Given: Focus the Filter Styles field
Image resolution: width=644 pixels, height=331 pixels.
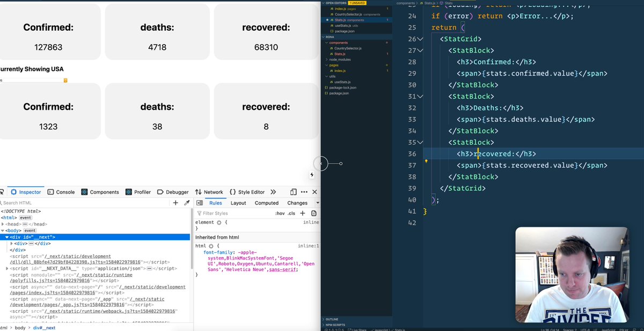Looking at the screenshot, I should pos(233,214).
